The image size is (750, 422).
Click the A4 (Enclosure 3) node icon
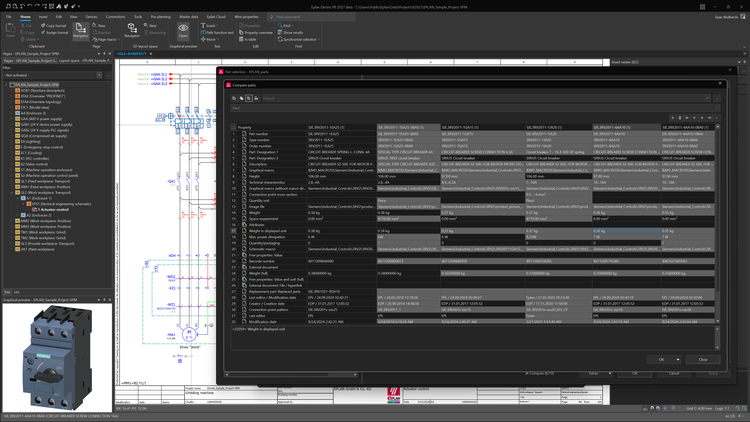coord(18,113)
